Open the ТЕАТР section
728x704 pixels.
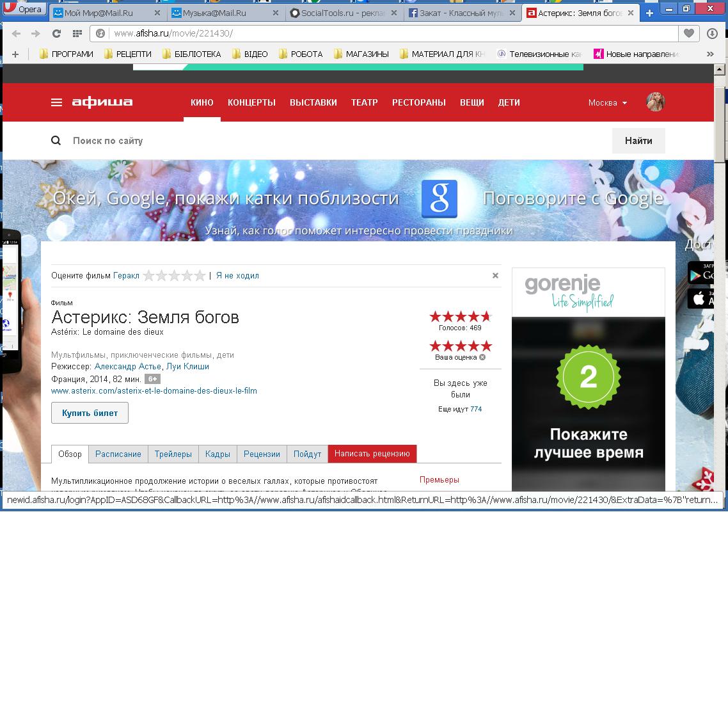tap(365, 102)
